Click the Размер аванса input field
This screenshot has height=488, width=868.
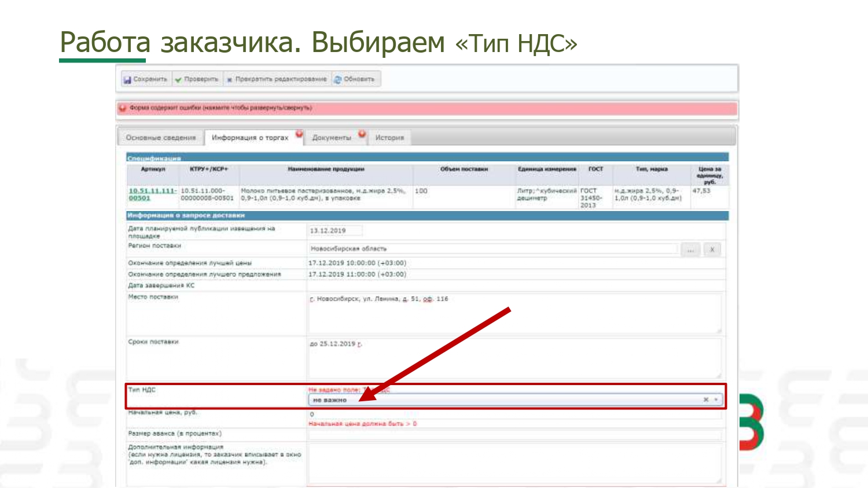[x=514, y=434]
